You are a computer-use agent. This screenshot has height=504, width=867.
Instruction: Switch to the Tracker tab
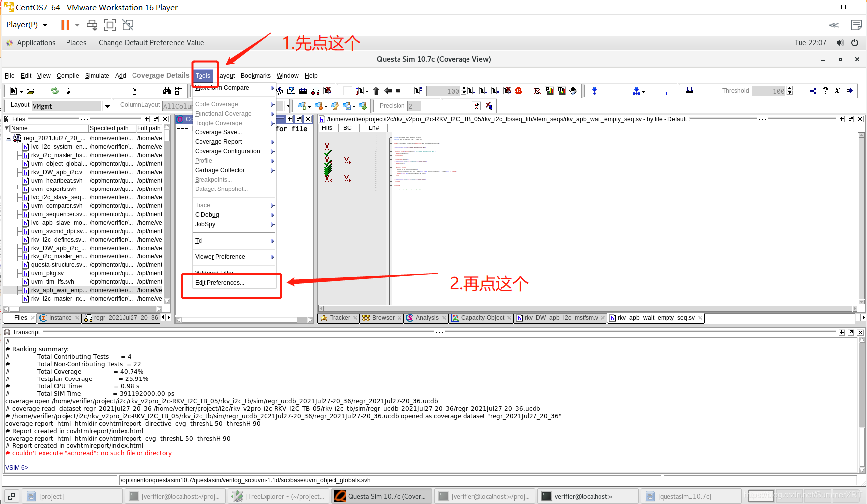point(338,318)
